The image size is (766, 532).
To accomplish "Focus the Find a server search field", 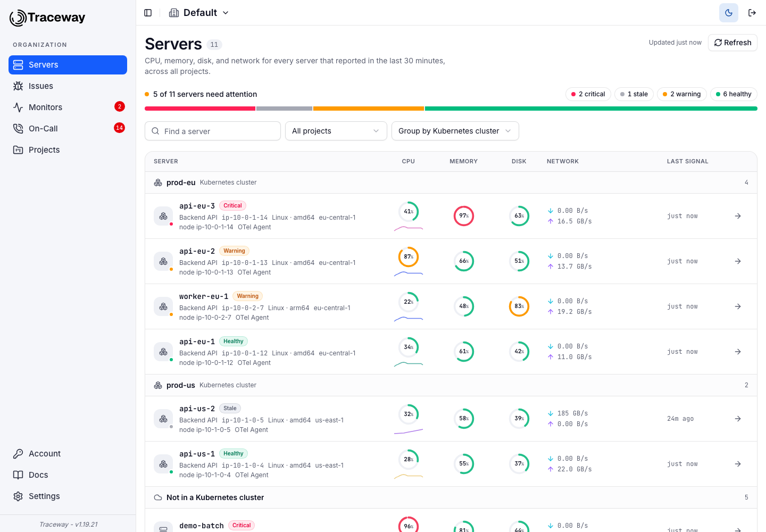I will 213,131.
